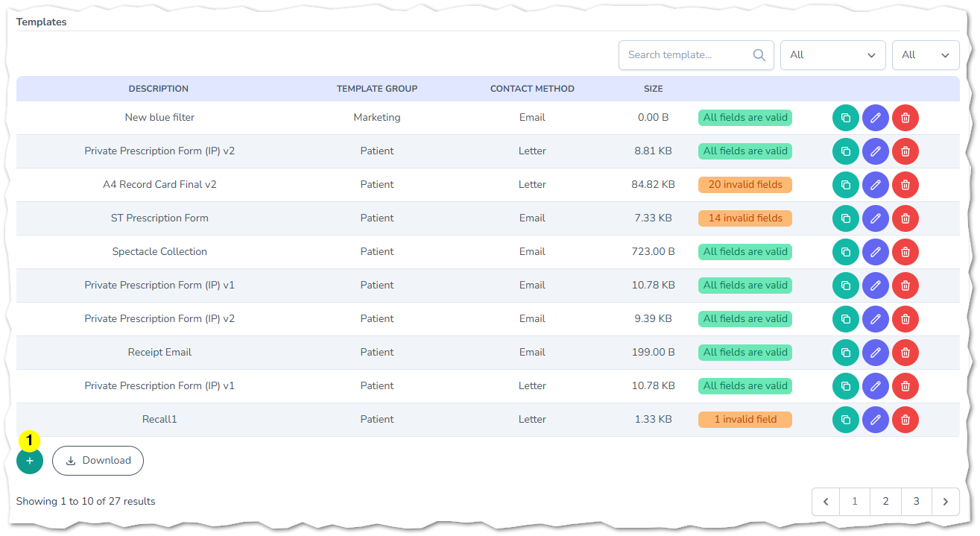Click the 20 invalid fields badge

(745, 185)
